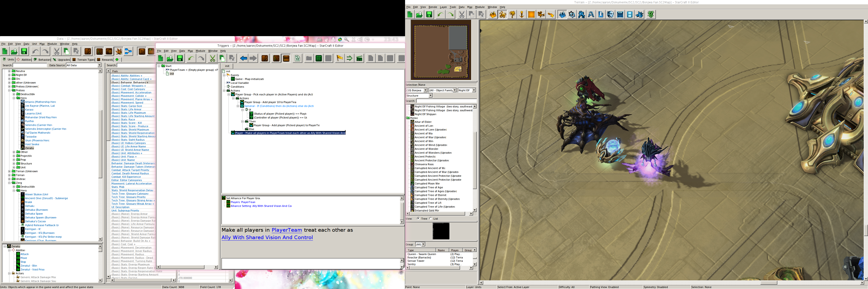Expand the Neutral folder in Data tree
This screenshot has height=289, width=868.
(x=9, y=71)
